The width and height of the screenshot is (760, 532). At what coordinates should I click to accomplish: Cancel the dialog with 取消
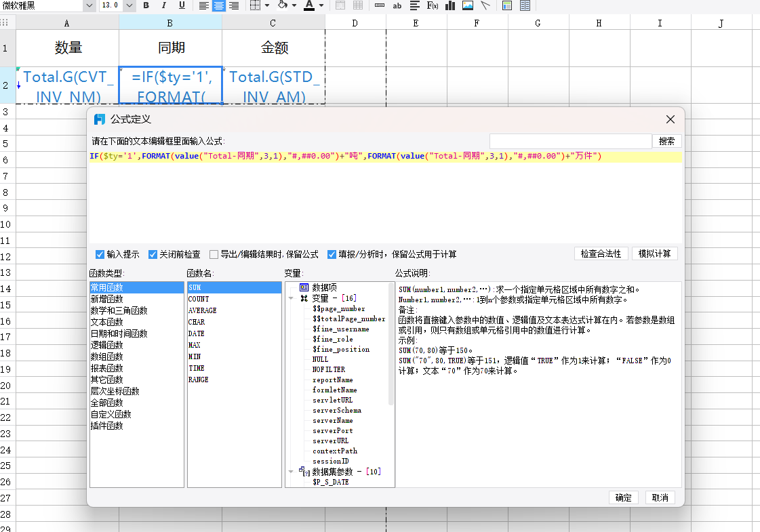(660, 497)
